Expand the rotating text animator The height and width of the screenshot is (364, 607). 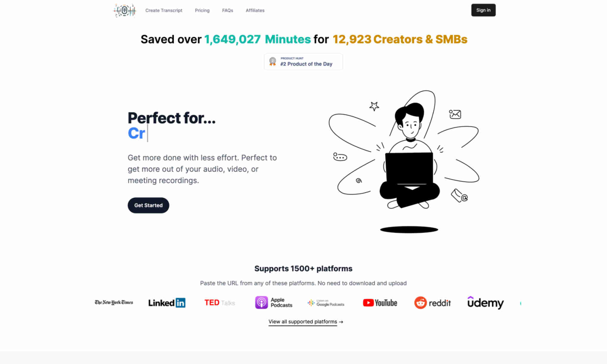click(x=136, y=133)
